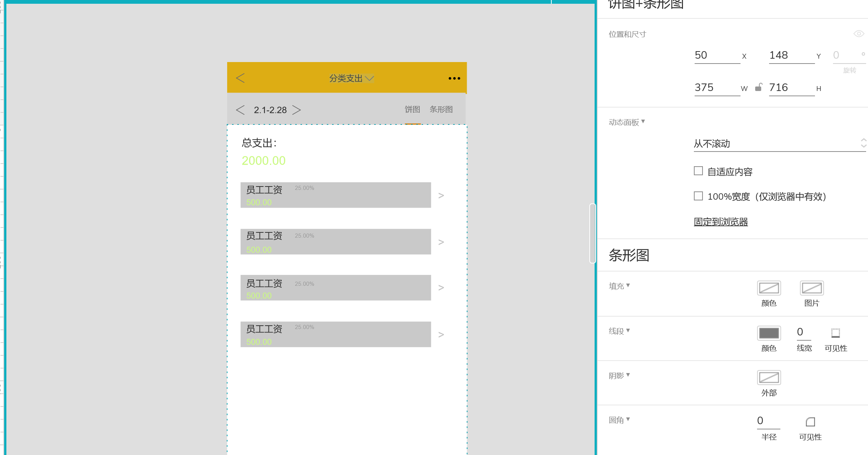
Task: Collapse the 填充 section
Action: (619, 286)
